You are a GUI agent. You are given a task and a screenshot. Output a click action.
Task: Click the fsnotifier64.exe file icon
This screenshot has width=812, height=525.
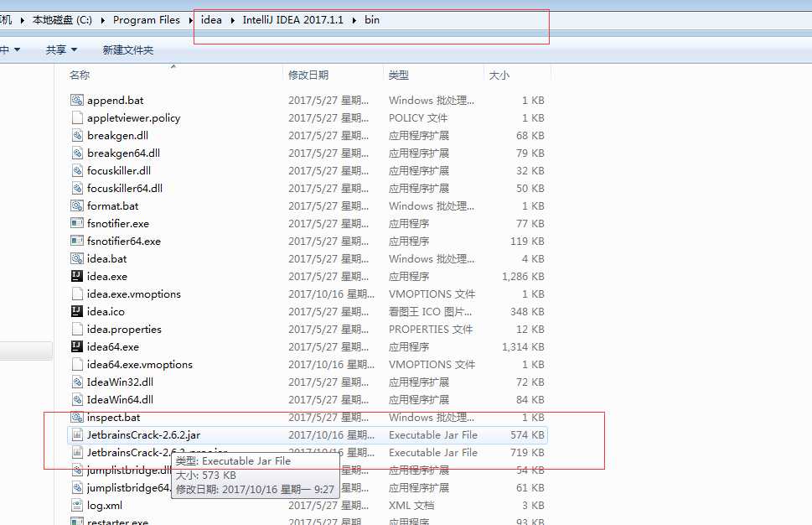click(x=76, y=241)
